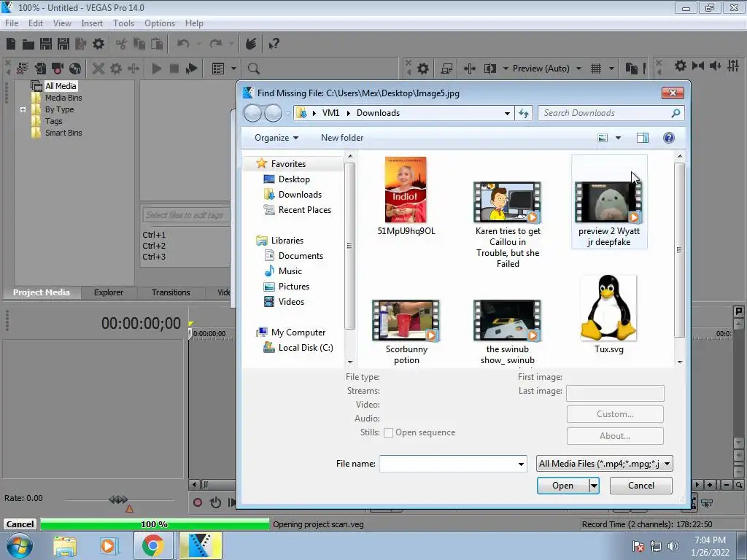
Task: Click the Redo arrow icon
Action: (216, 44)
